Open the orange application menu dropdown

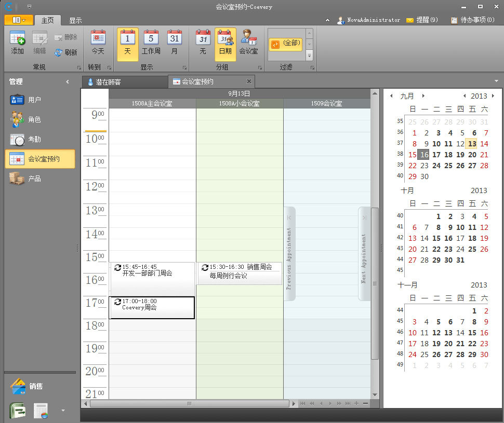[19, 20]
